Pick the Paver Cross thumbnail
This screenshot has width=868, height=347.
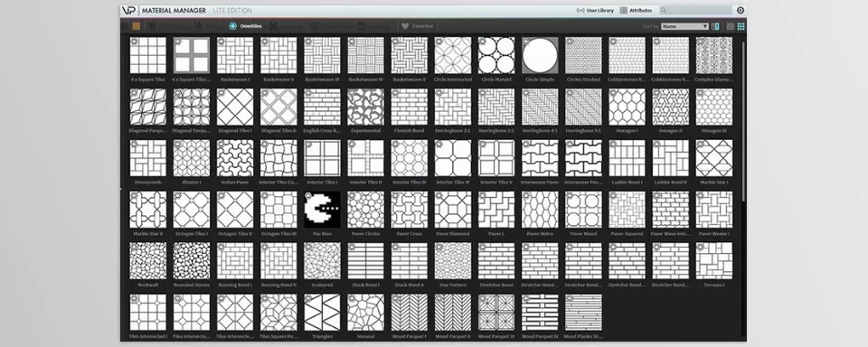409,210
